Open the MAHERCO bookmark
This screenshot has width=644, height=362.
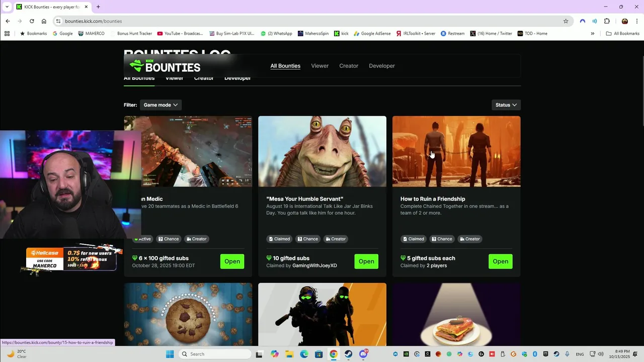92,34
